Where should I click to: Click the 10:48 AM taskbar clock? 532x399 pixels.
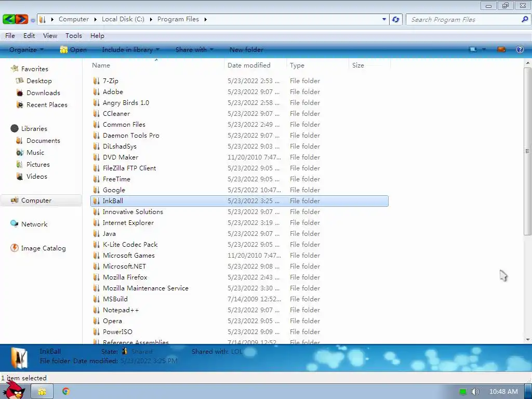click(503, 392)
